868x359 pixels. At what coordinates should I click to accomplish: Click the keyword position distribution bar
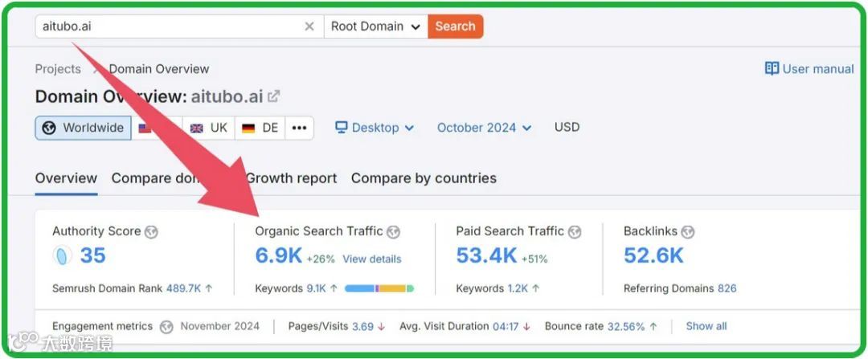coord(379,288)
